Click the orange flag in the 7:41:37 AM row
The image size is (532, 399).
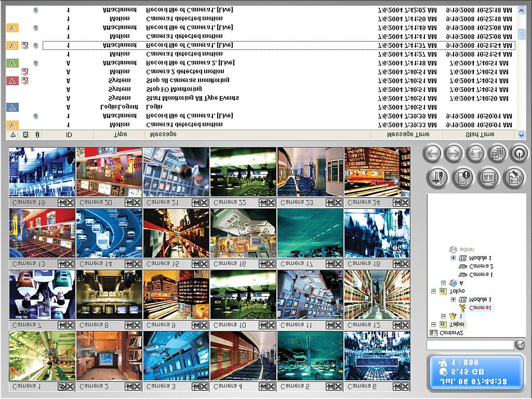click(x=12, y=46)
